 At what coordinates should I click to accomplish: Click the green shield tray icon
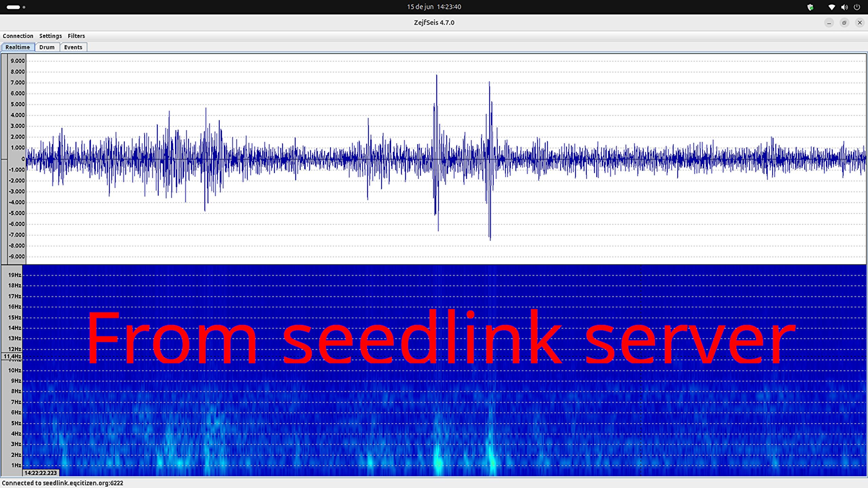(x=810, y=7)
